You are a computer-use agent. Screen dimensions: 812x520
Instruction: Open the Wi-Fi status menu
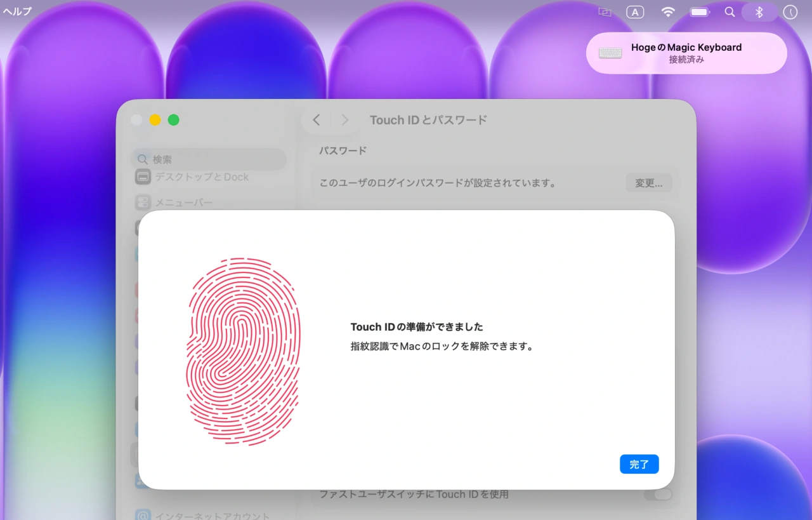667,12
